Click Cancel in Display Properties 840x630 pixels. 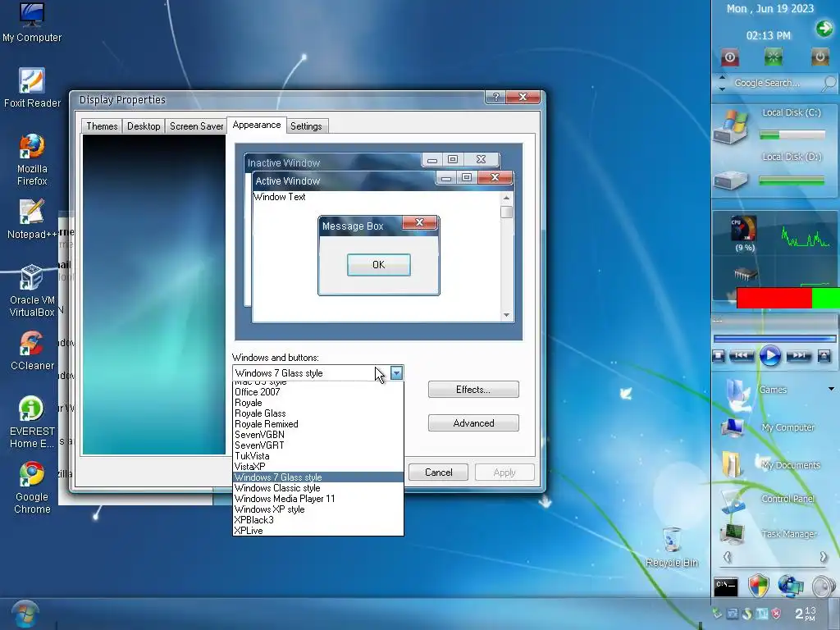pyautogui.click(x=438, y=472)
